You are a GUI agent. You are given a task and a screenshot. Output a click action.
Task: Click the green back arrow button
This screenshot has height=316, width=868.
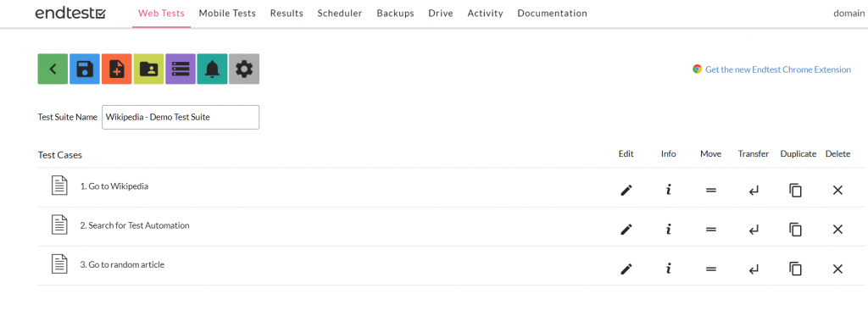(53, 69)
